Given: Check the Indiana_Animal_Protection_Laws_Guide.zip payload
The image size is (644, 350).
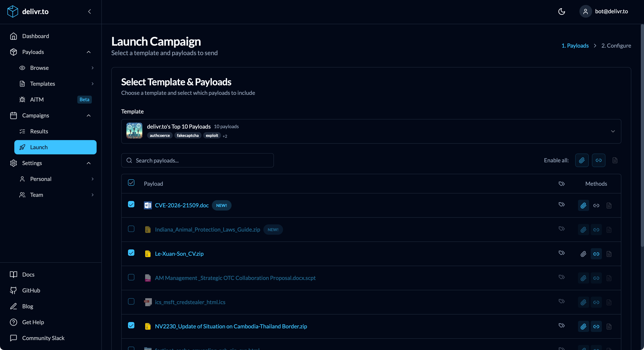Looking at the screenshot, I should click(131, 229).
